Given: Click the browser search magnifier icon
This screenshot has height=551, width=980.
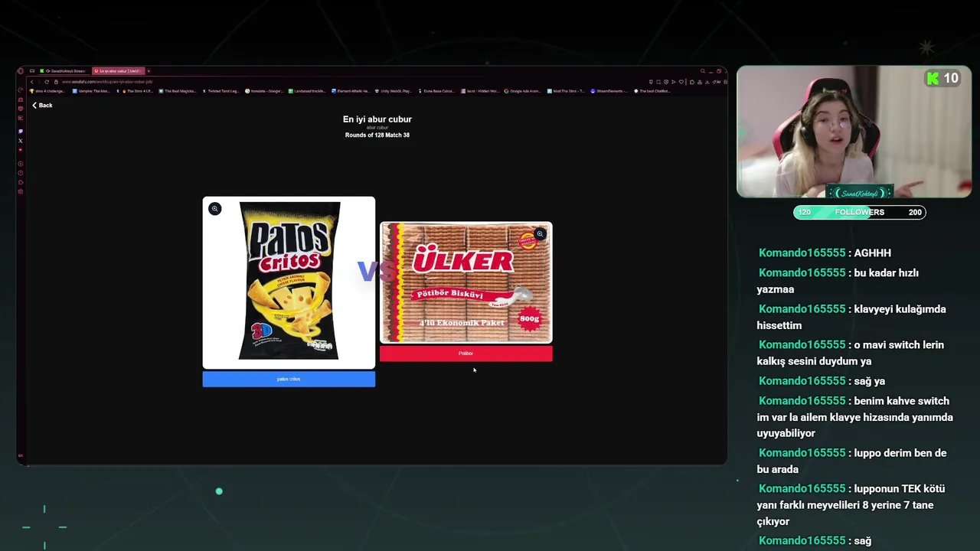Looking at the screenshot, I should pyautogui.click(x=702, y=71).
